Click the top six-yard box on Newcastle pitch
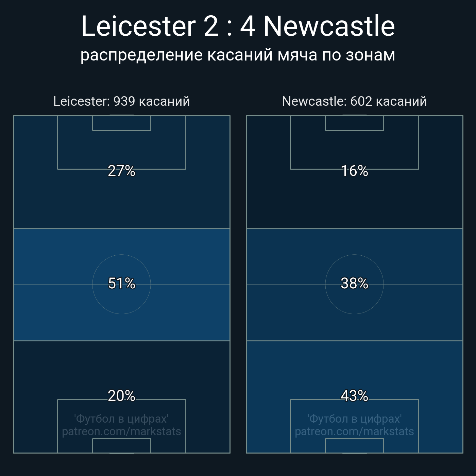The width and height of the screenshot is (476, 476). tap(355, 123)
